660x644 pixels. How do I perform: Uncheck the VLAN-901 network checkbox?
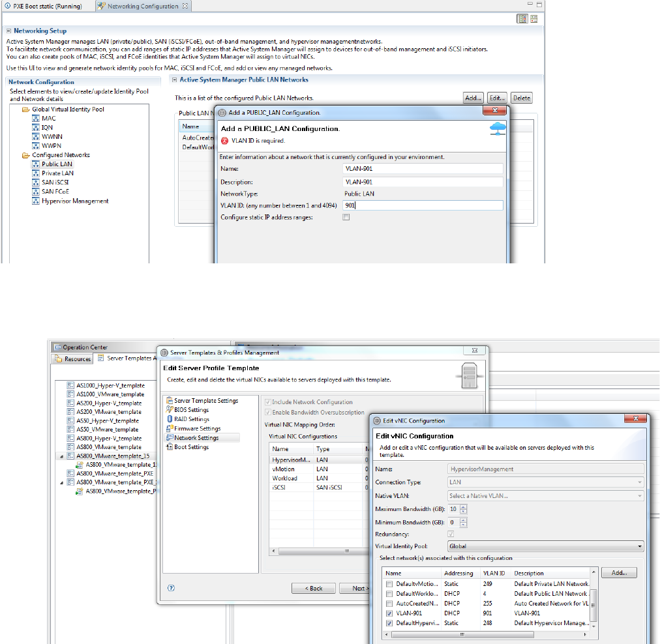coord(389,613)
